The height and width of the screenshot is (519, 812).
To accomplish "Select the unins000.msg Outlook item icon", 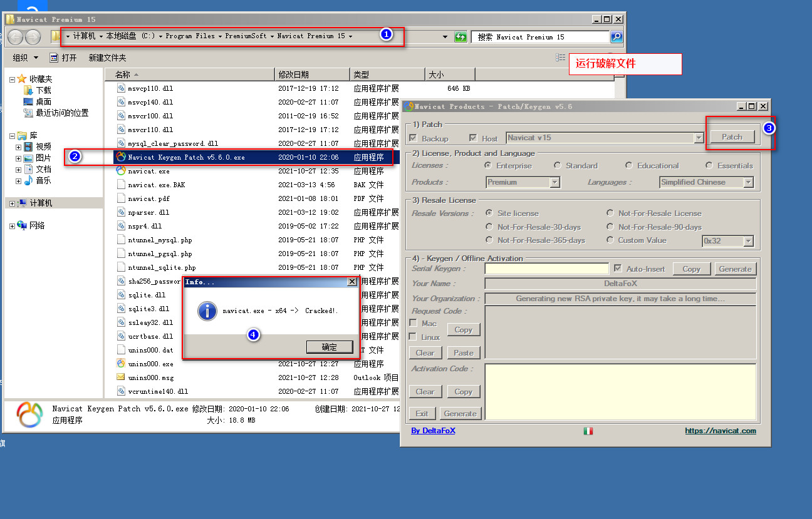I will tap(122, 378).
